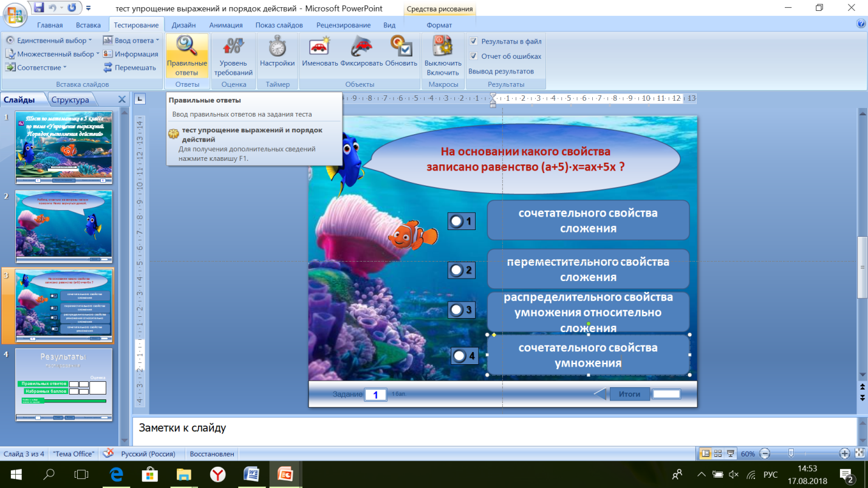Open Yandex browser from taskbar

pyautogui.click(x=217, y=474)
